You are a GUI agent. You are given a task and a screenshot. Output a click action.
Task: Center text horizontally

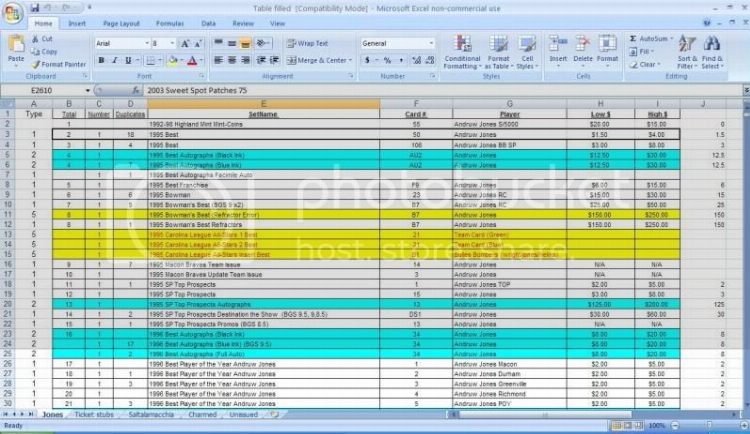coord(232,60)
